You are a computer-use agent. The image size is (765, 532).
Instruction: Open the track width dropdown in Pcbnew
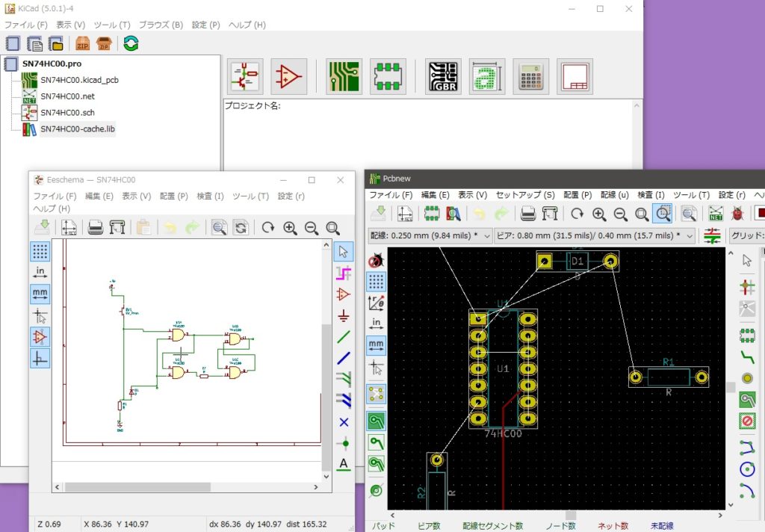(x=430, y=236)
